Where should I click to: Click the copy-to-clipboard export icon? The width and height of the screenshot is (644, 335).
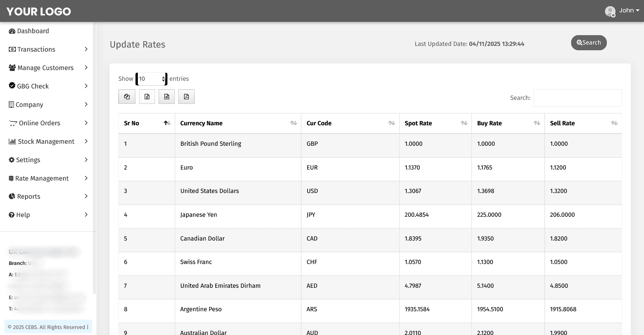126,96
